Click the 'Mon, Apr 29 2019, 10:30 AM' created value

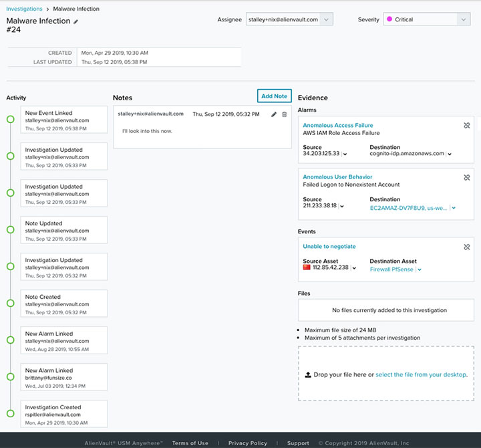(114, 53)
